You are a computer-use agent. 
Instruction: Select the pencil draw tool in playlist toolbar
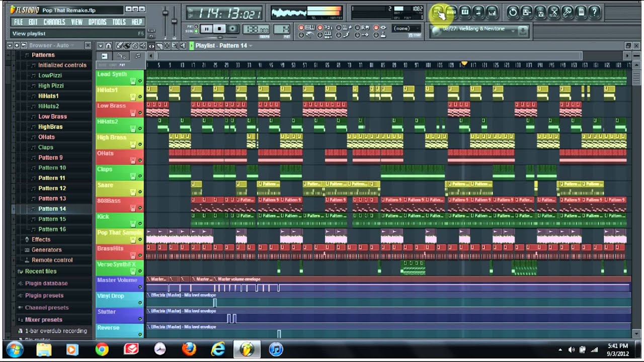pyautogui.click(x=119, y=46)
